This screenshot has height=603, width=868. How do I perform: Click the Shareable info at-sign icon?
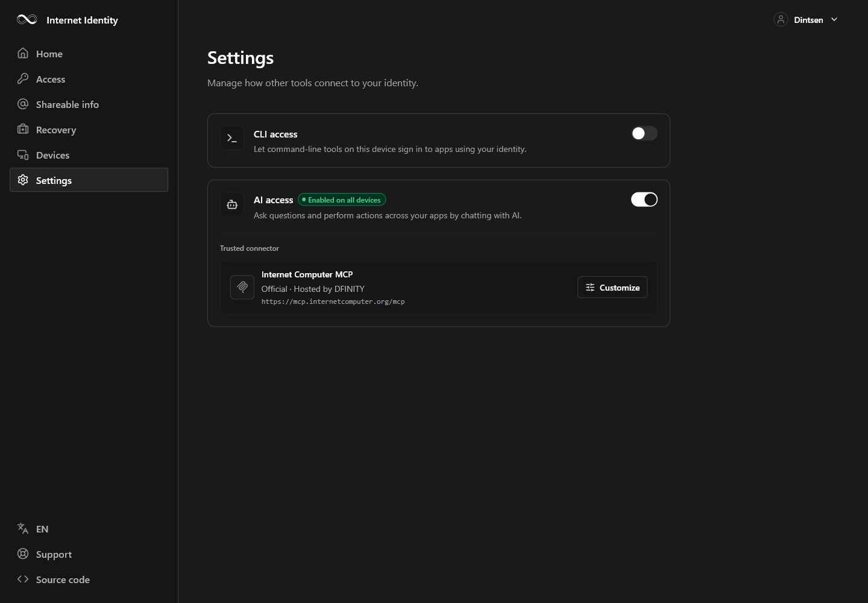point(23,104)
